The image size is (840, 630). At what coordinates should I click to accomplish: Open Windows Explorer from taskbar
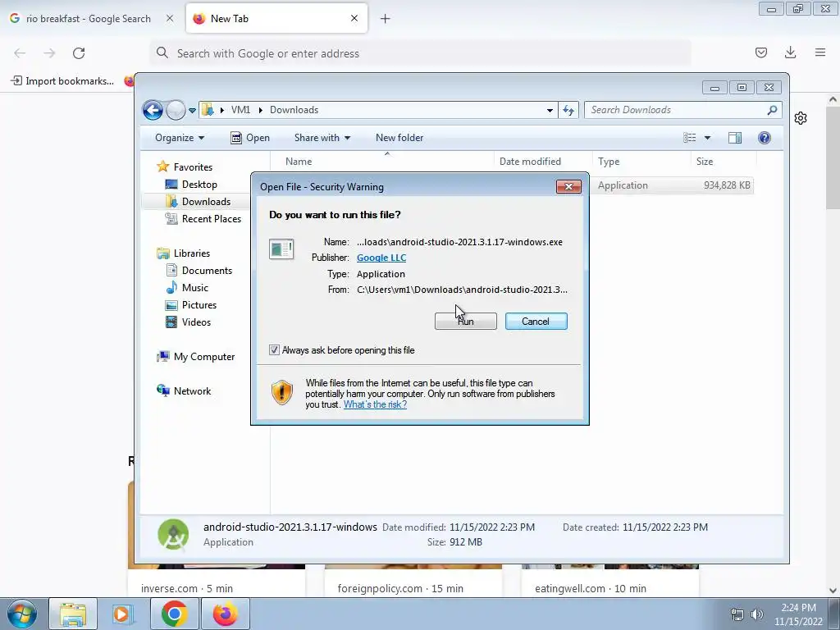73,614
